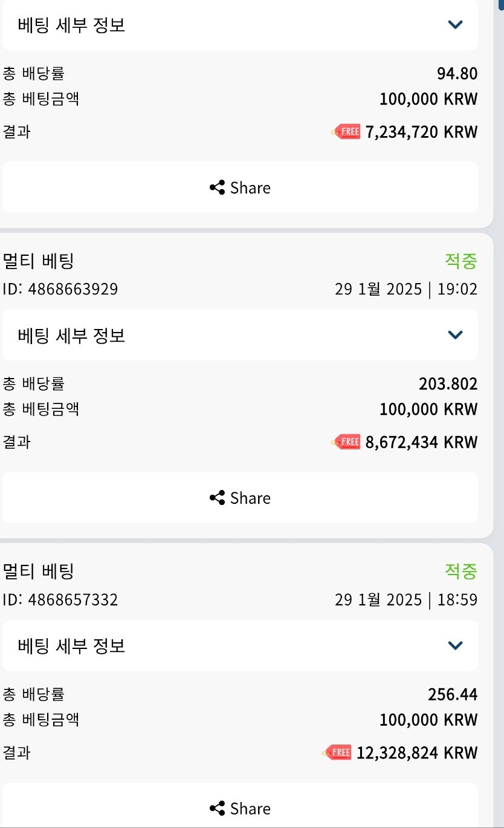Viewport: 504px width, 828px height.
Task: Click the total odds value 256.44
Action: (x=453, y=694)
